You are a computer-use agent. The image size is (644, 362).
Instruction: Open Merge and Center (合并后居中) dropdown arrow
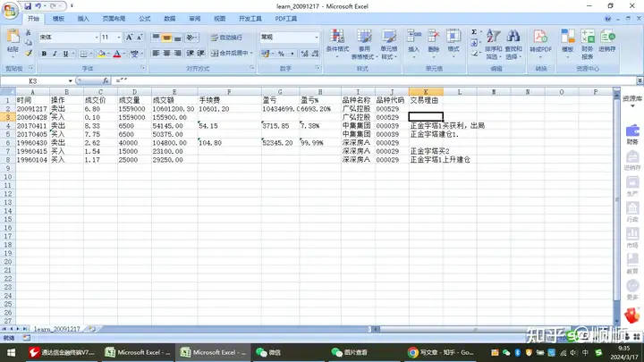[x=251, y=54]
